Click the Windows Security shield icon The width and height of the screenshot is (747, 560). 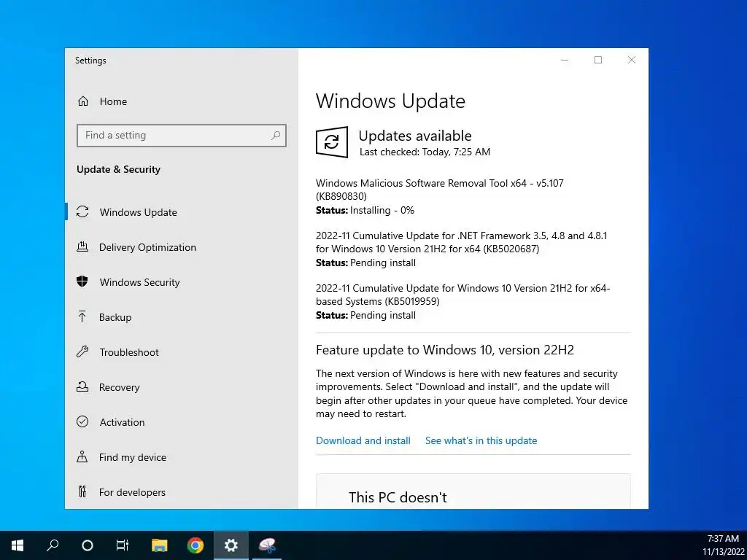pyautogui.click(x=82, y=281)
